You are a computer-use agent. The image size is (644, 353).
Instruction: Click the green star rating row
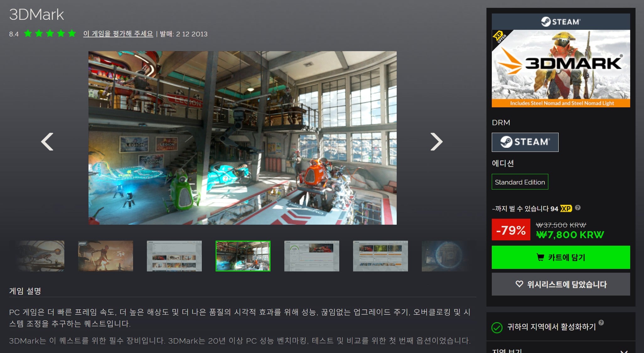(50, 33)
